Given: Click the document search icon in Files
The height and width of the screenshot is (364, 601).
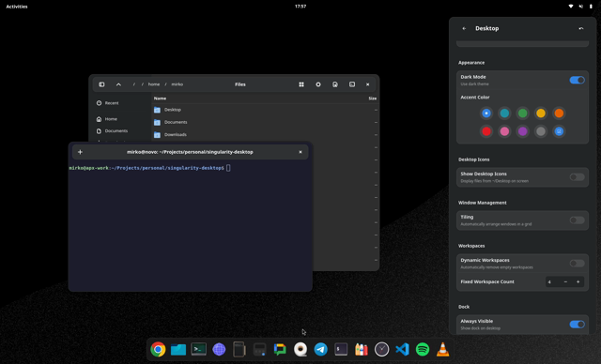Looking at the screenshot, I should 335,84.
